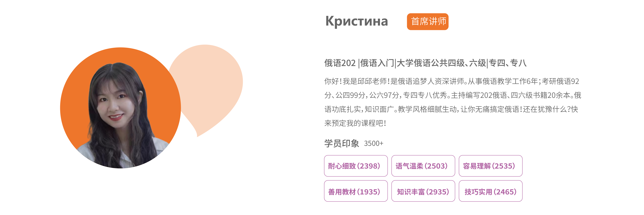
Task: Click the teacher name Кристина
Action: pyautogui.click(x=357, y=21)
